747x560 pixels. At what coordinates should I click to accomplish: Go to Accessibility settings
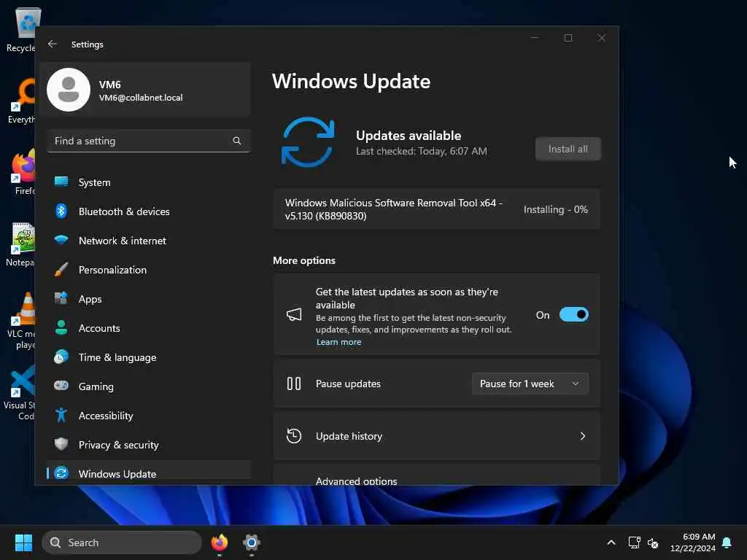pos(149,415)
